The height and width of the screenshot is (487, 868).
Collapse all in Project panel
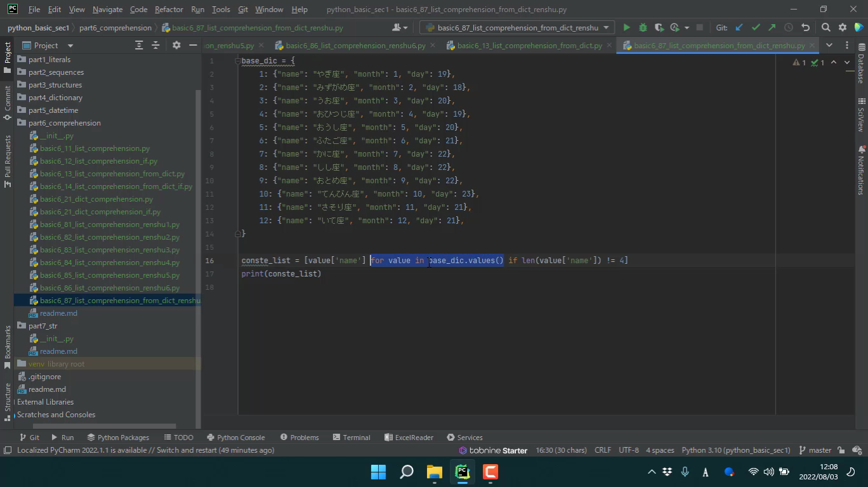(x=155, y=45)
